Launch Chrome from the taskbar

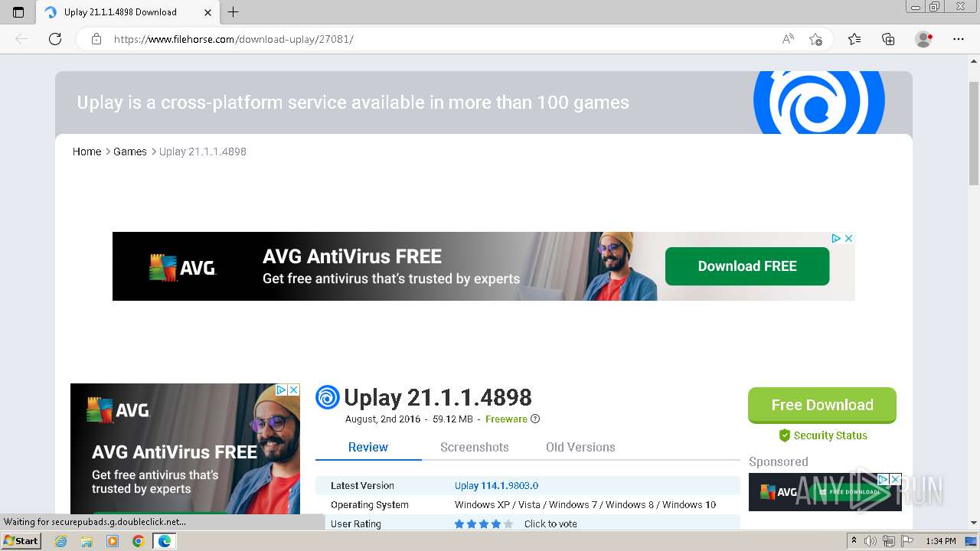pos(138,541)
